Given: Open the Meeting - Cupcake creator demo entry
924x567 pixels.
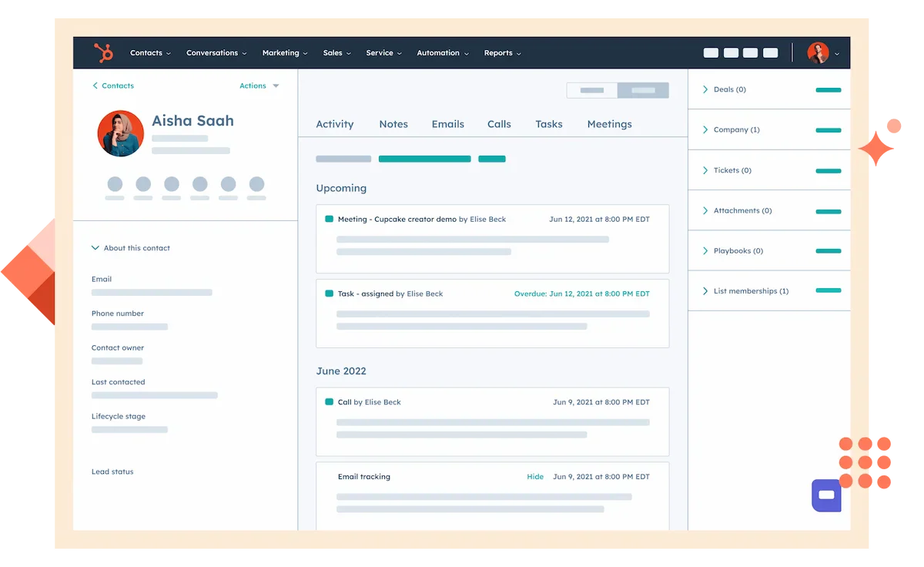Looking at the screenshot, I should pos(493,239).
